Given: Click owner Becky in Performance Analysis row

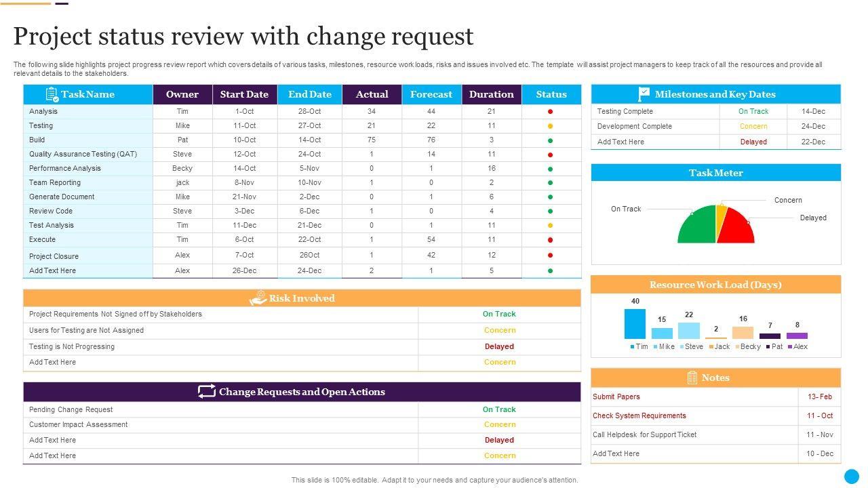Looking at the screenshot, I should coord(182,168).
